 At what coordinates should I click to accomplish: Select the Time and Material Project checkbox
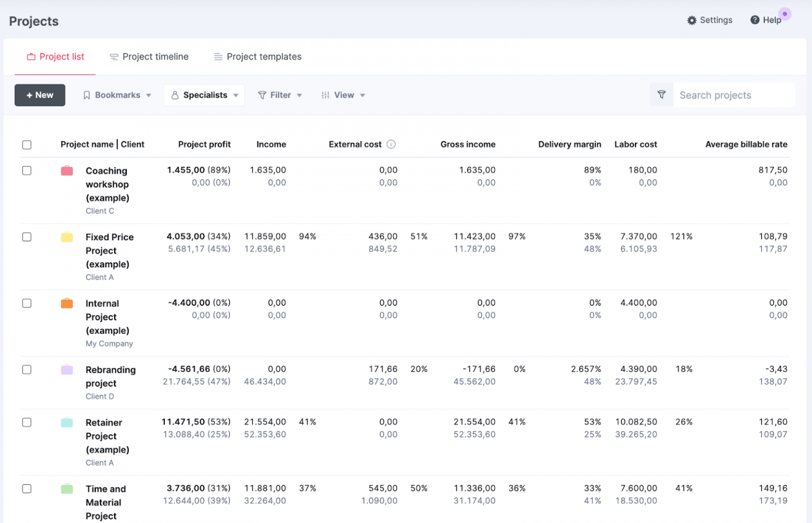pyautogui.click(x=26, y=489)
